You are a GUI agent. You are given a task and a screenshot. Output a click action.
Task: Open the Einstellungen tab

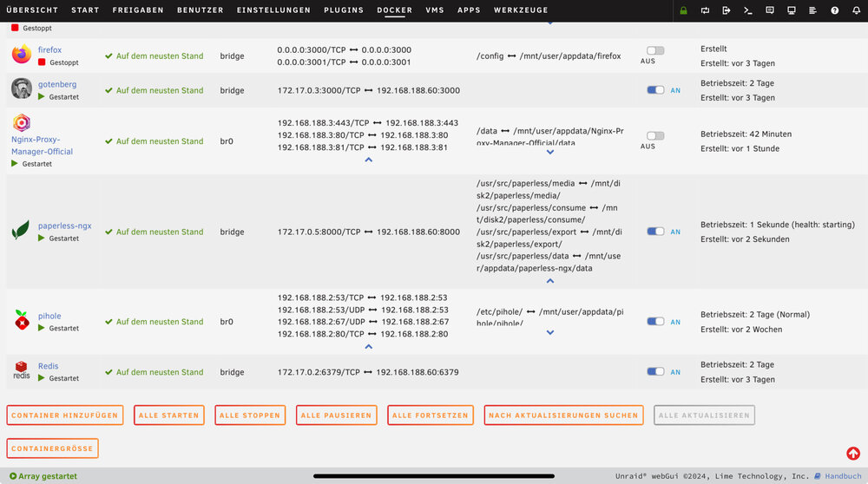pyautogui.click(x=273, y=10)
